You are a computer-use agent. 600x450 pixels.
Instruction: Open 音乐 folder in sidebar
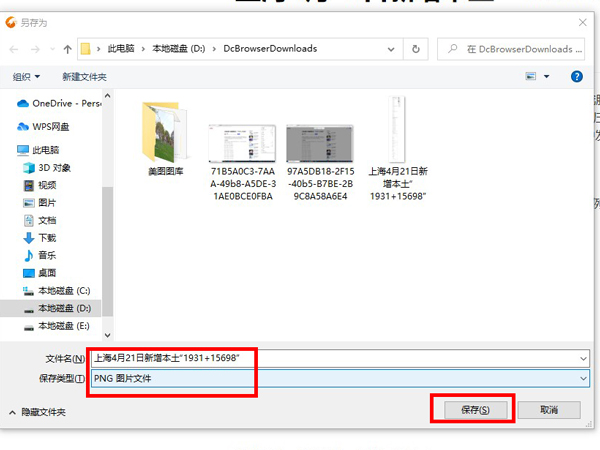click(x=40, y=255)
